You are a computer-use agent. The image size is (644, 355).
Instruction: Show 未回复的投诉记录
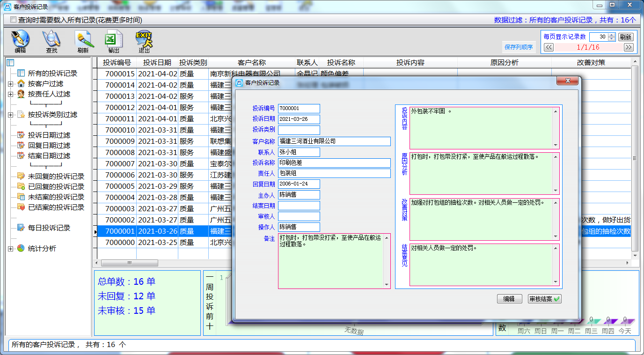[56, 176]
